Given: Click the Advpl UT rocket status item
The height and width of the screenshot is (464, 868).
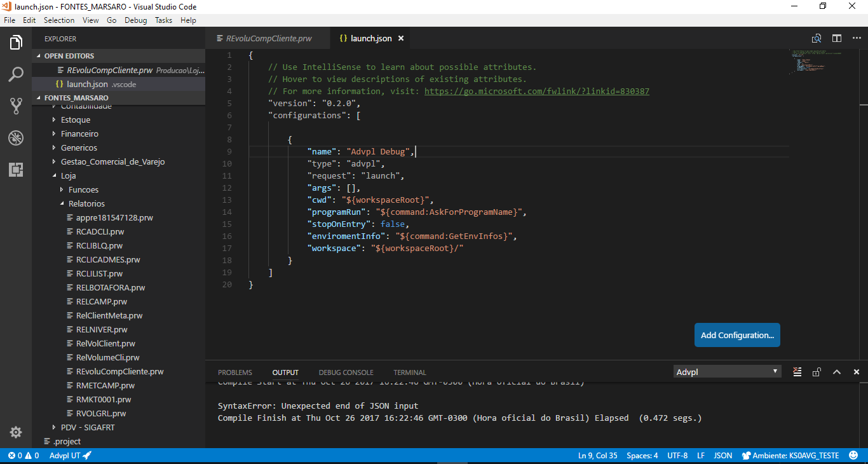Looking at the screenshot, I should tap(71, 456).
